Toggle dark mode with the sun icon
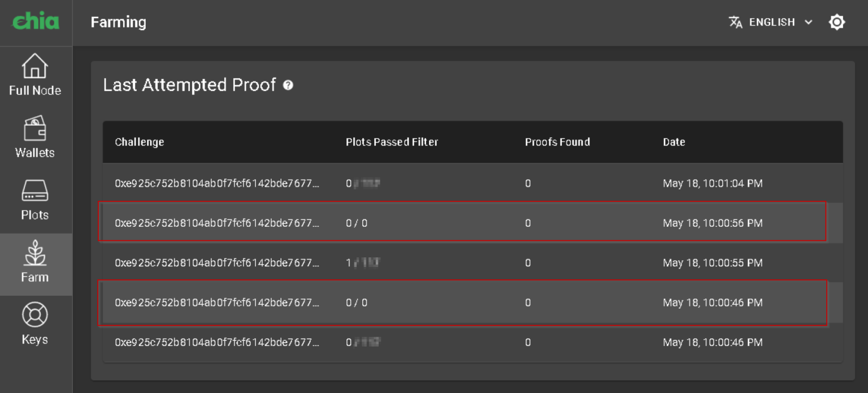 point(836,22)
